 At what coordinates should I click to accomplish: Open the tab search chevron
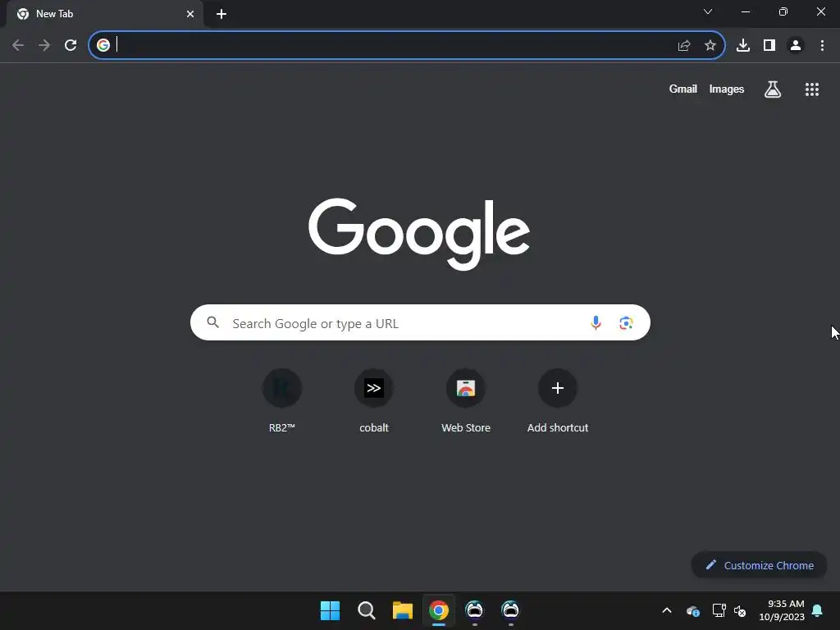click(x=708, y=11)
